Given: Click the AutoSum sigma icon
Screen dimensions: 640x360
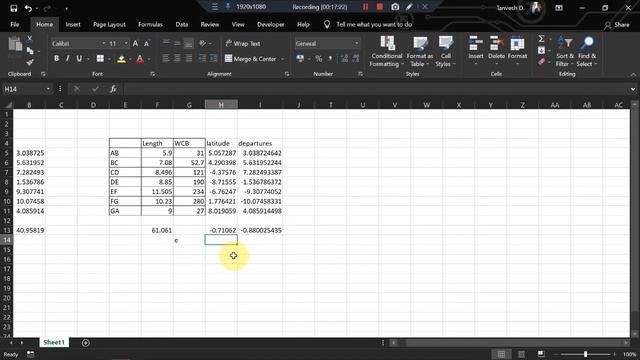Looking at the screenshot, I should point(541,39).
